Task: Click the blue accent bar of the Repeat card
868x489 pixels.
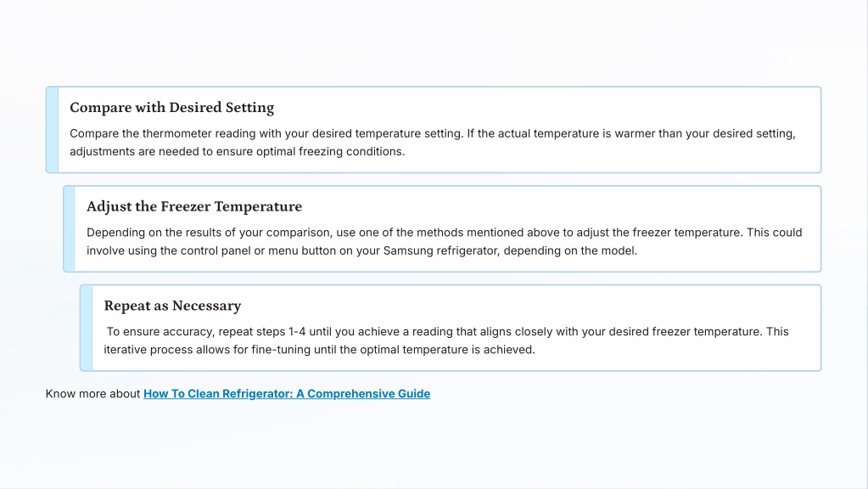Action: (87, 328)
